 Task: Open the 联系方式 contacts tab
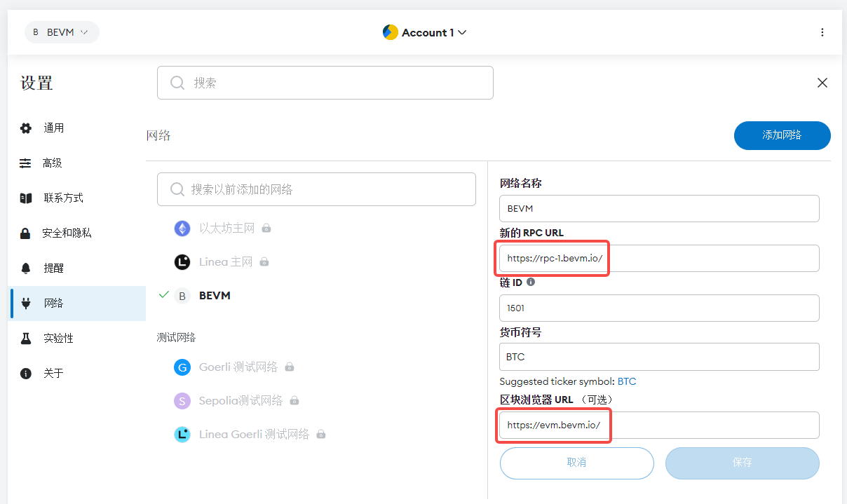point(77,198)
